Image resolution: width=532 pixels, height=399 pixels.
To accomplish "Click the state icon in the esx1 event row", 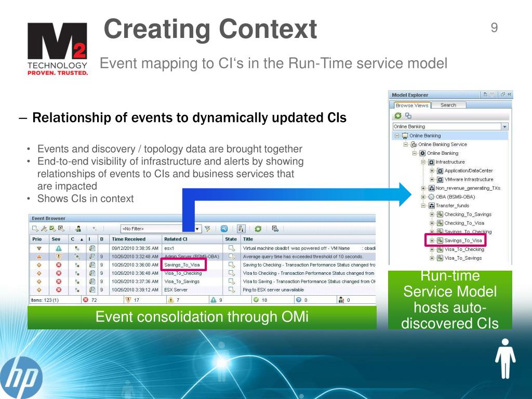I will click(232, 248).
